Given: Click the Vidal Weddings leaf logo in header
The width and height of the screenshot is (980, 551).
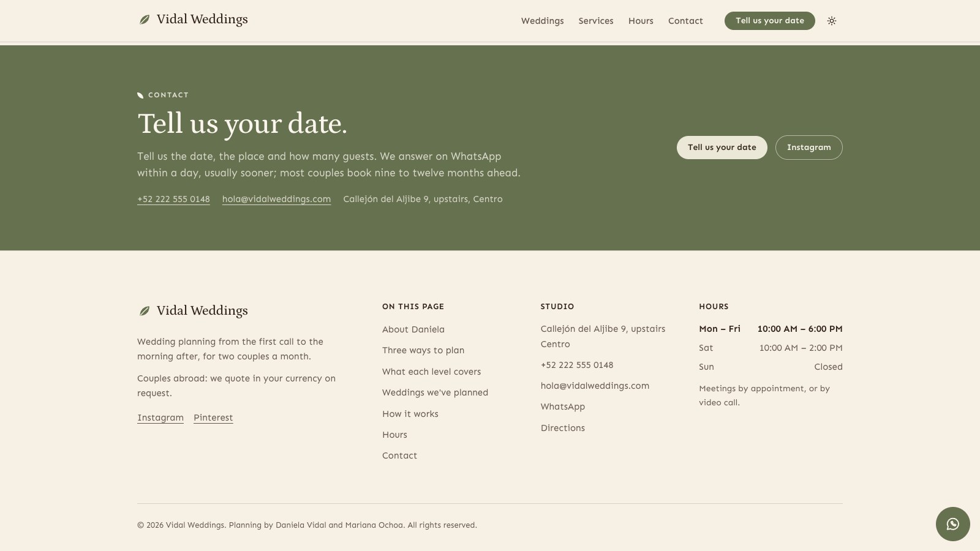Looking at the screenshot, I should pyautogui.click(x=145, y=20).
